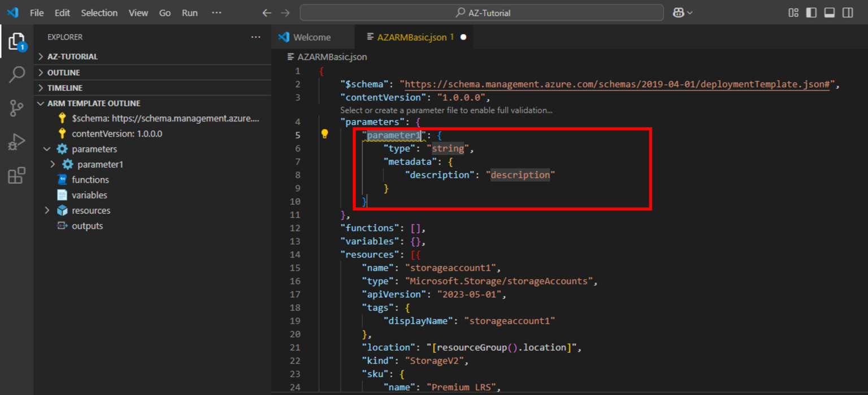Click the $schema key icon in outline
The image size is (868, 395).
(x=62, y=118)
